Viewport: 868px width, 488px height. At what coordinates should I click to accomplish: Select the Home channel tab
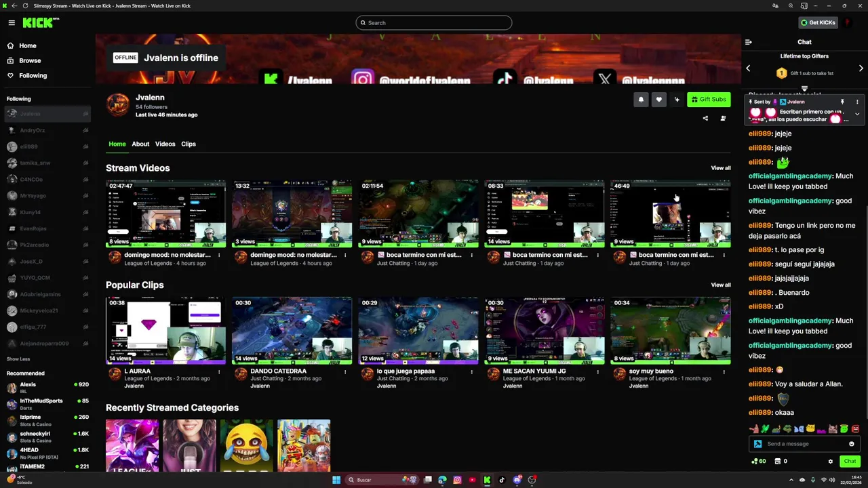(x=117, y=144)
